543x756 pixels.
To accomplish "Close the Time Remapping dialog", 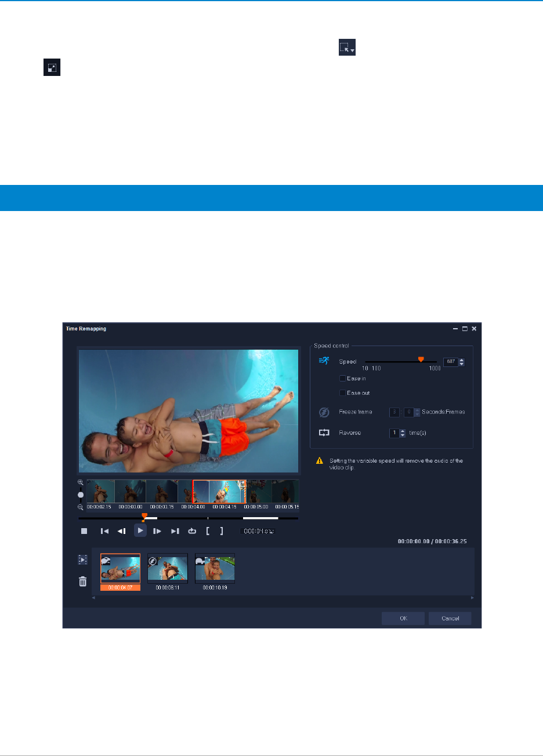I will pyautogui.click(x=474, y=329).
